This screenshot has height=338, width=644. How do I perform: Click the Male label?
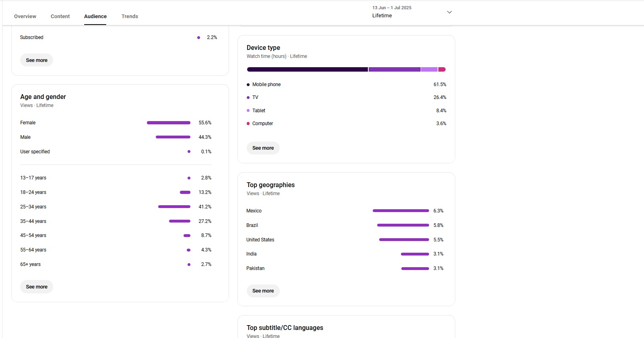pyautogui.click(x=25, y=137)
